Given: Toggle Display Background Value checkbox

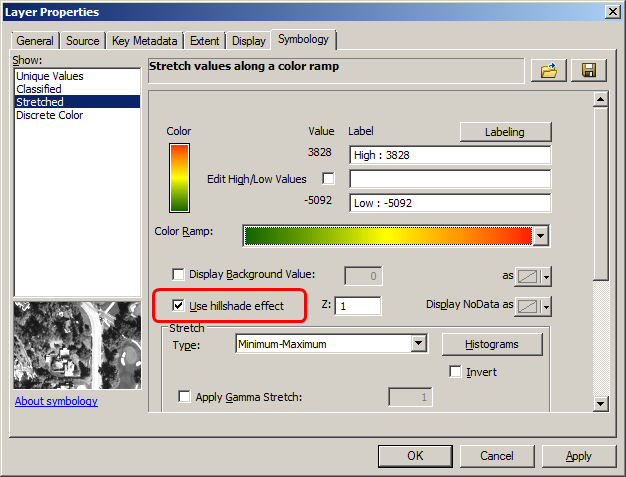Looking at the screenshot, I should click(179, 274).
